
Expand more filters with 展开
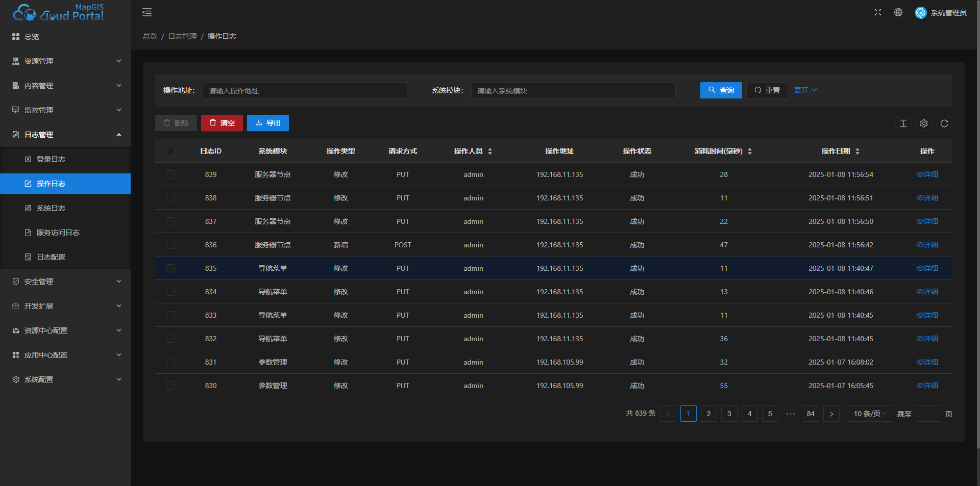coord(805,90)
